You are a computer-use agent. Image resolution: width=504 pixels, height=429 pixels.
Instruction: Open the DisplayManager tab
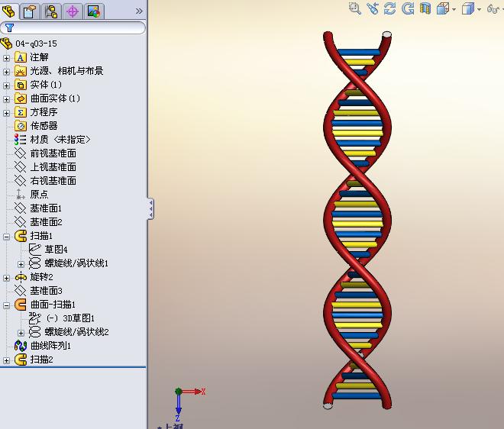[94, 11]
